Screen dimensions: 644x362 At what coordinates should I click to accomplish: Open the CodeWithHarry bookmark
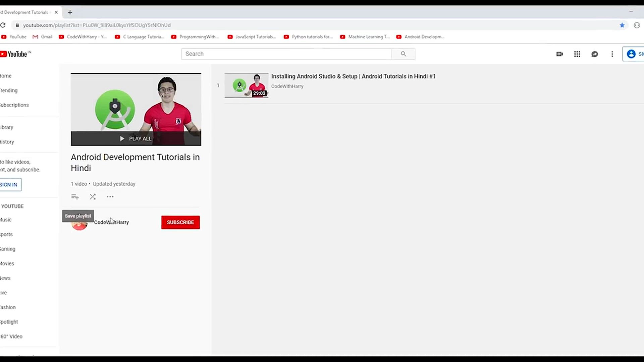[83, 37]
